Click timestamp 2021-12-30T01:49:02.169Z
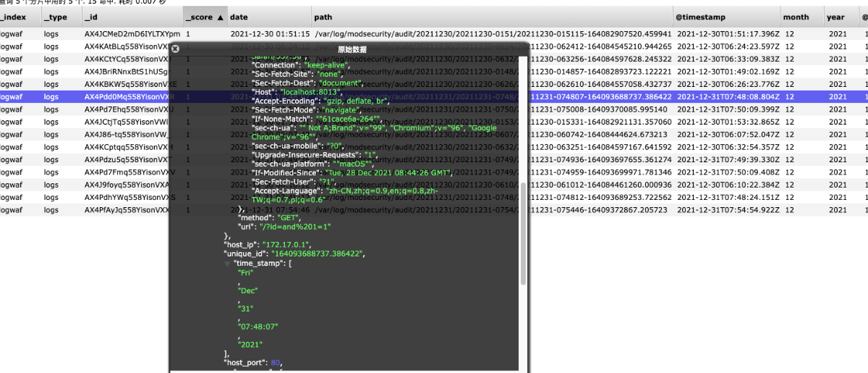The image size is (868, 373). click(x=727, y=72)
